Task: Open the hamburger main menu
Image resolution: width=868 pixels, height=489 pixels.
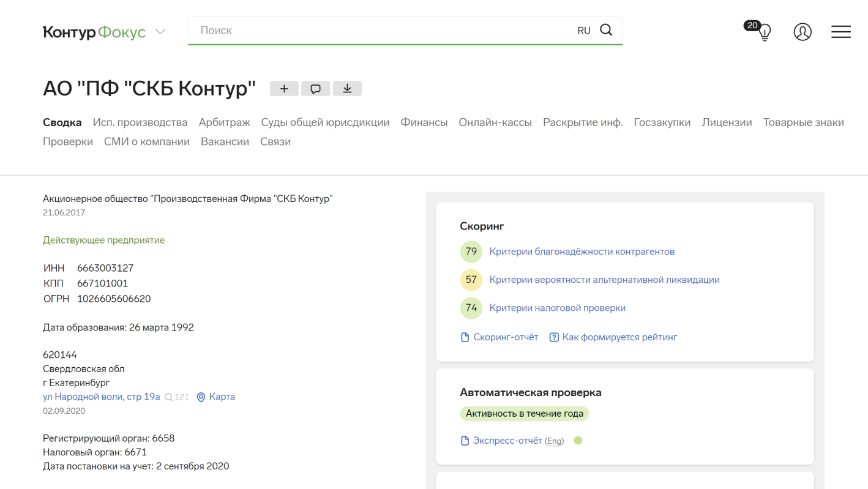Action: pos(841,32)
